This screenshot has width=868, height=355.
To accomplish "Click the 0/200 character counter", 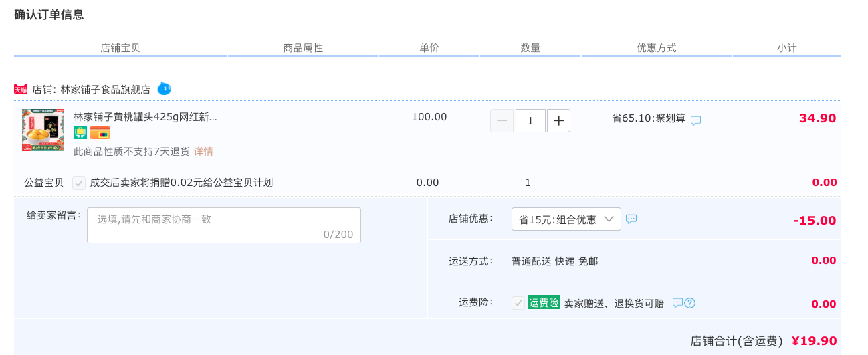I will coord(338,234).
